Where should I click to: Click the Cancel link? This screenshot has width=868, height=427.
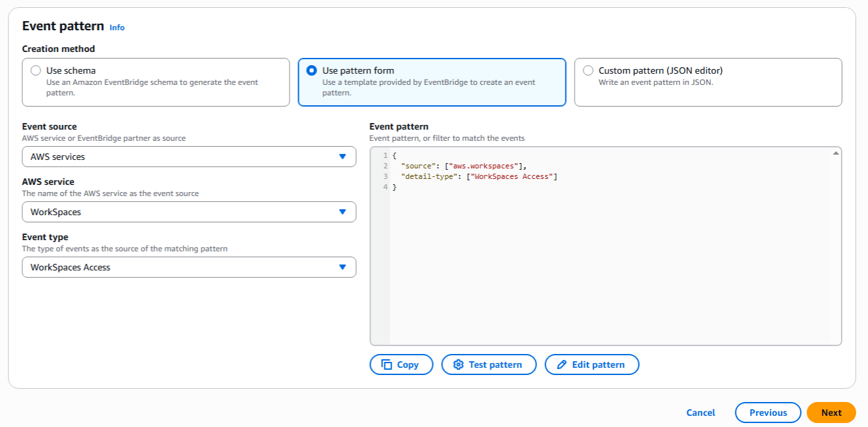pyautogui.click(x=700, y=413)
